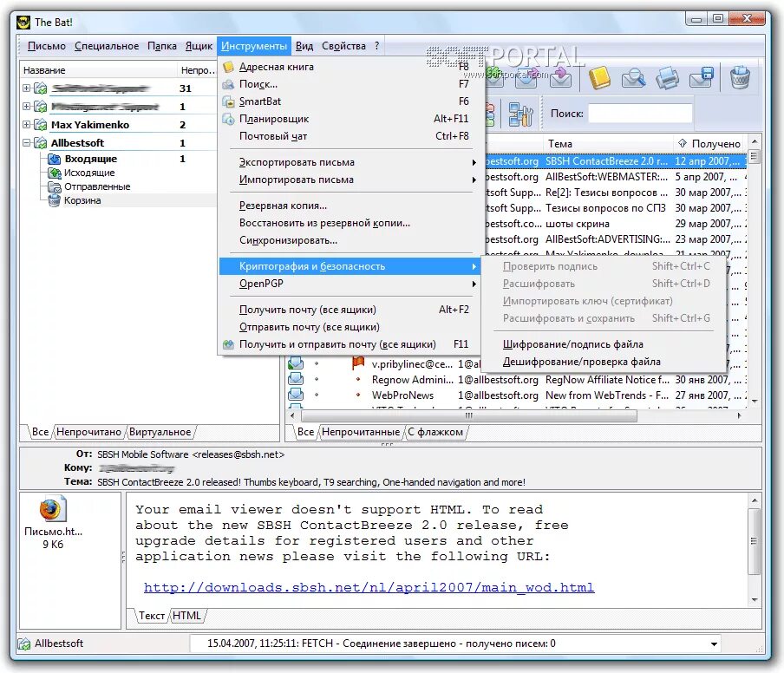Choose Восстановить из резервной копии...
Viewport: 784px width, 673px height.
tap(349, 223)
